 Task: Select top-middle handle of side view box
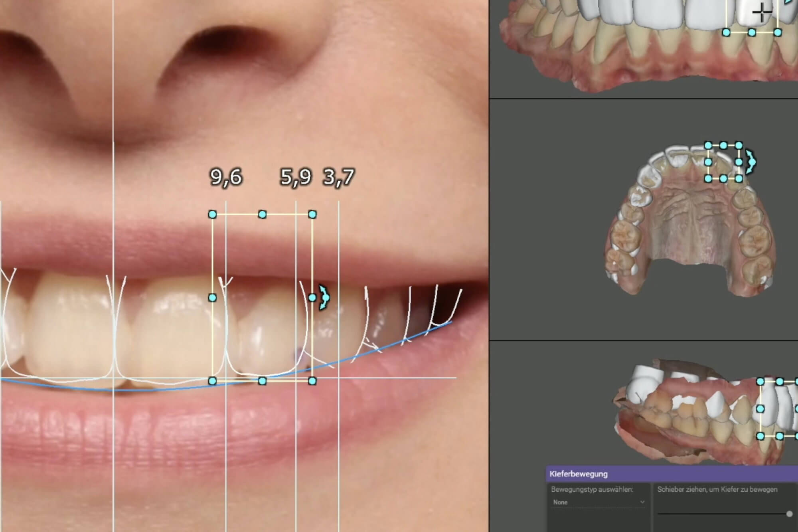click(x=780, y=382)
